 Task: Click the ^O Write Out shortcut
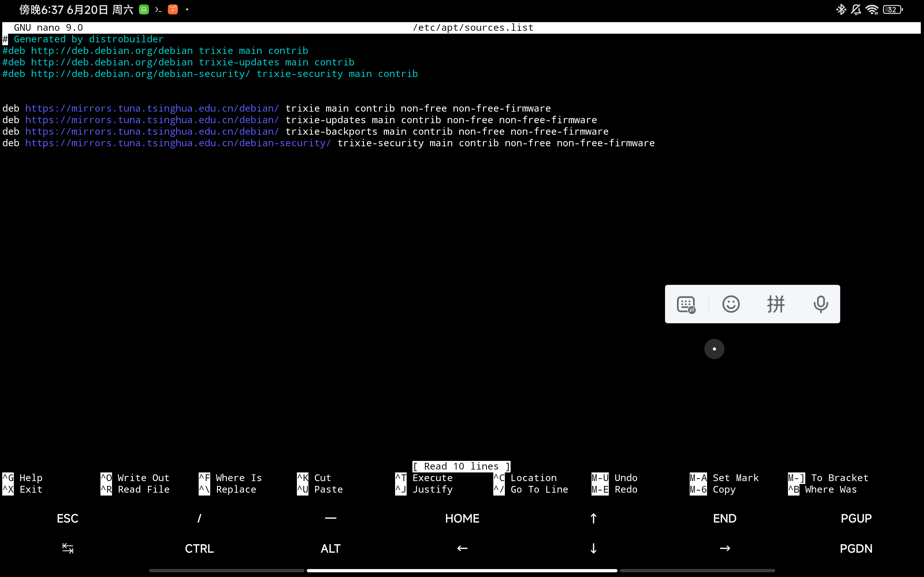pyautogui.click(x=135, y=478)
